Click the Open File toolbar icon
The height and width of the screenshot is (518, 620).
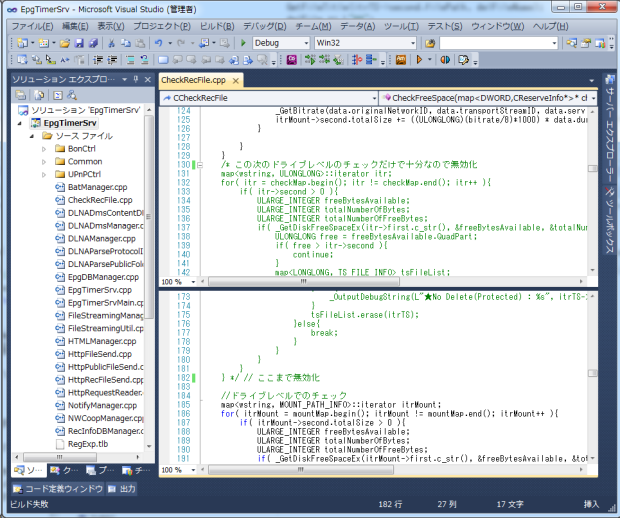pos(64,44)
